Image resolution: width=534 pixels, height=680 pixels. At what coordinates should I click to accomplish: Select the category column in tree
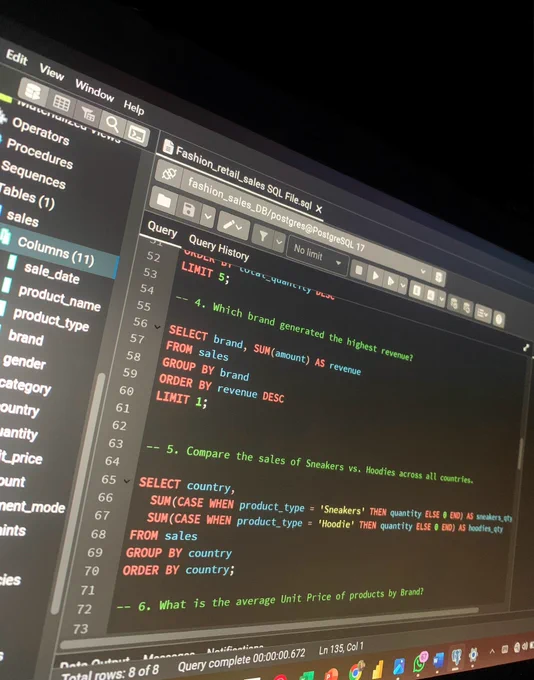(x=25, y=385)
